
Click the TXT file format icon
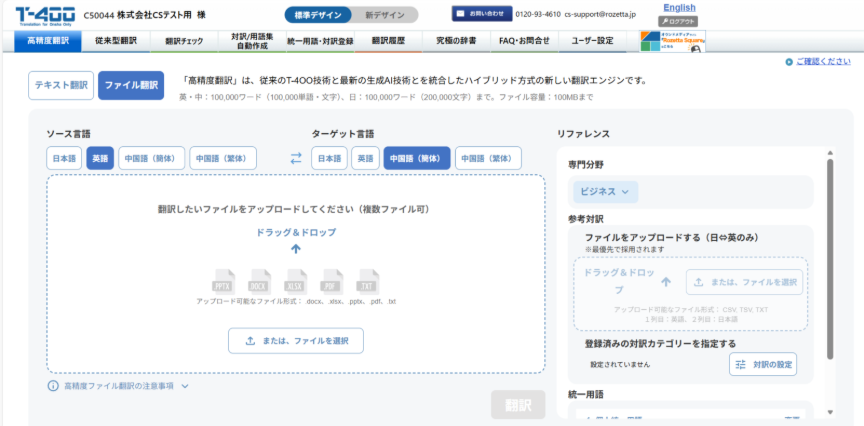tap(369, 279)
